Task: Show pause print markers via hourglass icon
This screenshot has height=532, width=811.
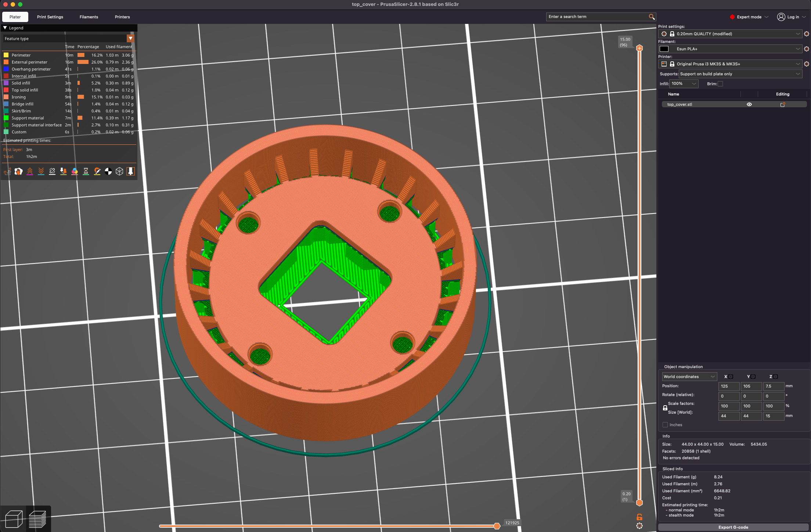Action: click(x=86, y=171)
